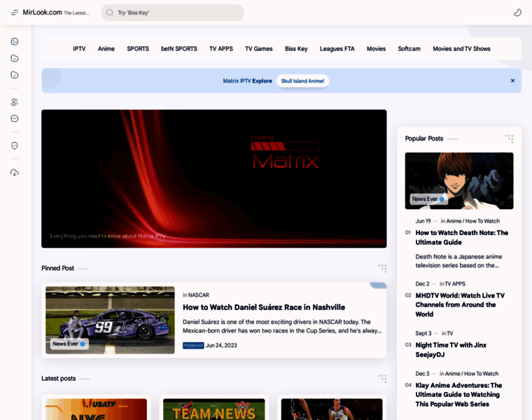Viewport: 532px width, 420px height.
Task: Open the TV APPS menu item
Action: 221,49
